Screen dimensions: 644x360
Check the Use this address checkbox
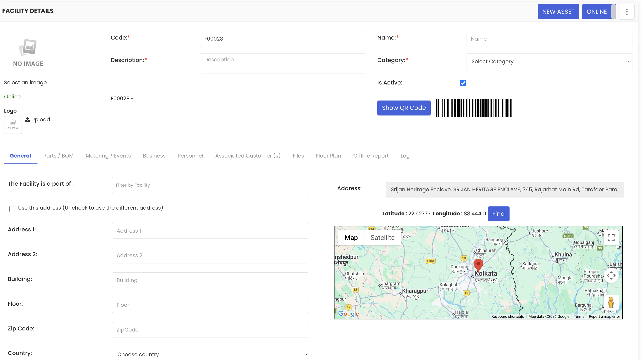(12, 209)
